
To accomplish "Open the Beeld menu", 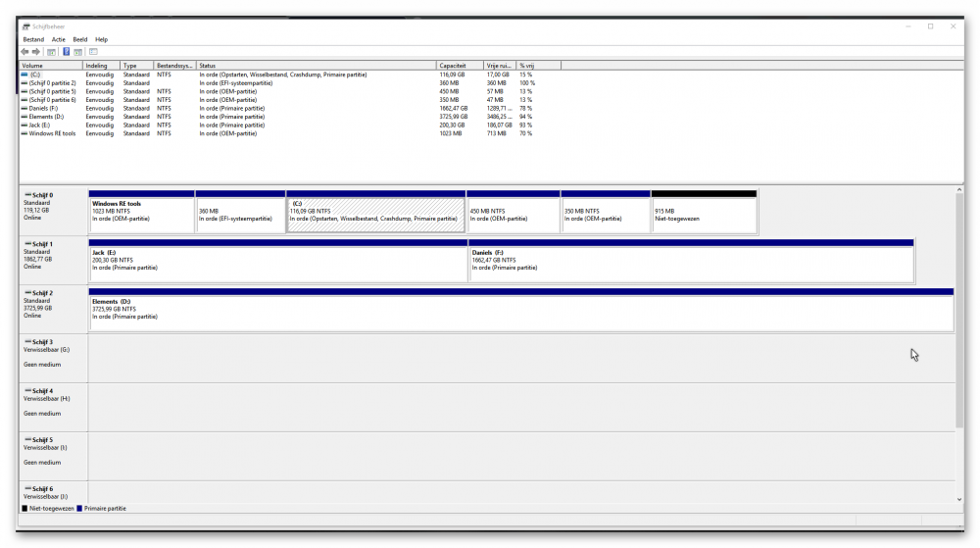I will point(80,39).
